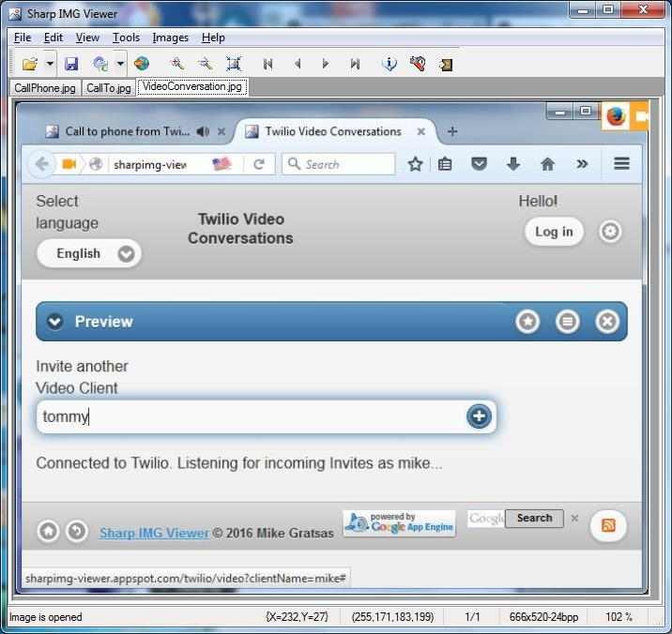Go to the next image
The height and width of the screenshot is (634, 672).
coord(326,64)
